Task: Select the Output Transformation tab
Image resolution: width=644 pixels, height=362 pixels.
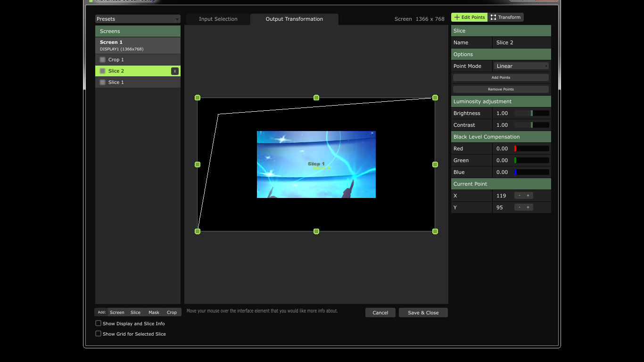Action: click(x=294, y=19)
